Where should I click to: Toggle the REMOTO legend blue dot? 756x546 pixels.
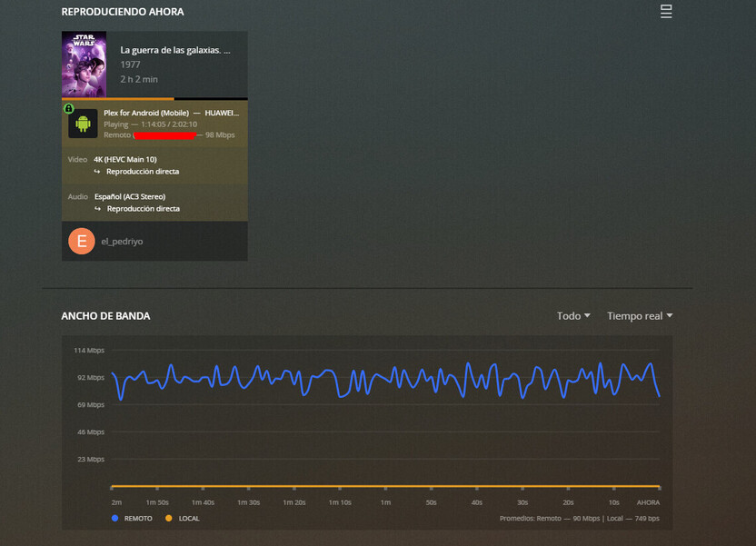pos(114,518)
